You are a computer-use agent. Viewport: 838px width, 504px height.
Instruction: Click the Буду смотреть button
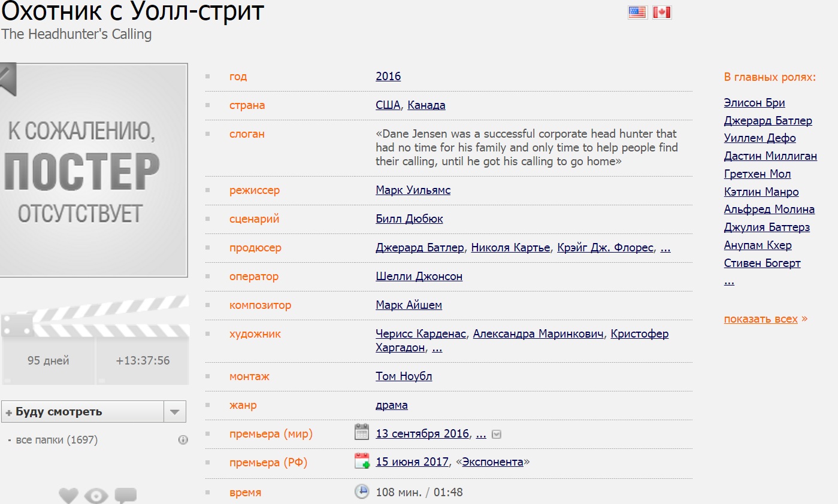tap(83, 412)
